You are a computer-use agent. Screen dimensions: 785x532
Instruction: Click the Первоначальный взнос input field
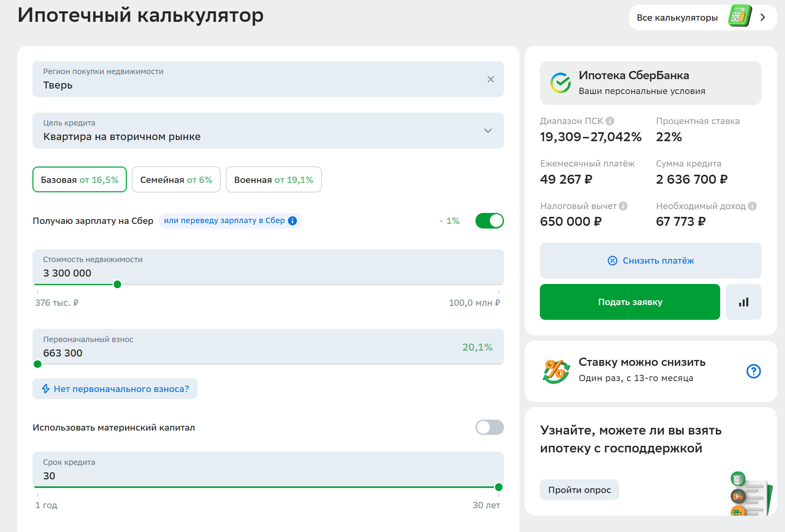pyautogui.click(x=234, y=353)
